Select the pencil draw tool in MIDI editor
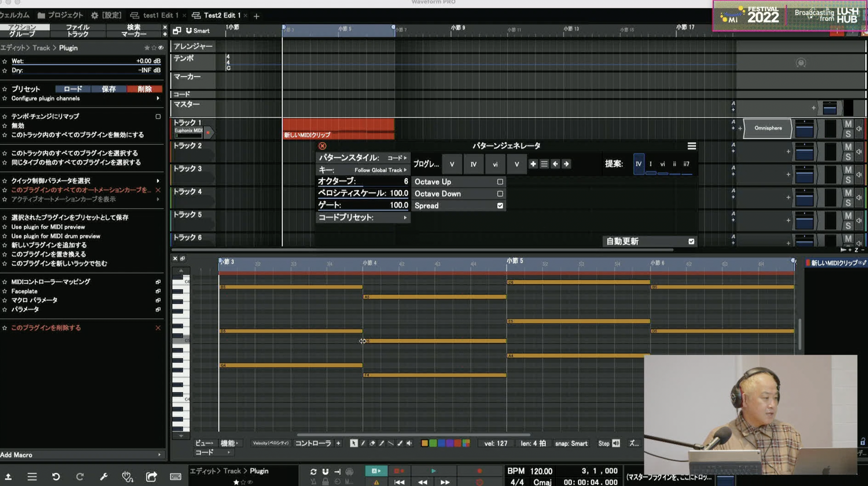868x486 pixels. tap(363, 443)
